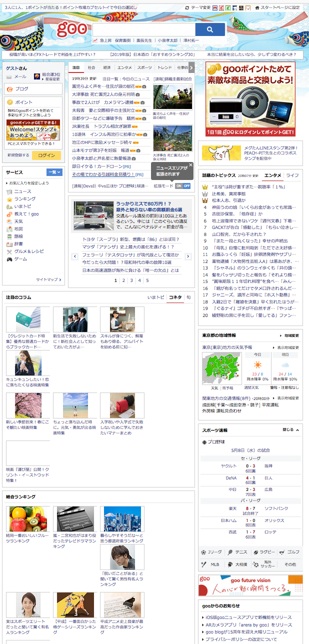Expand お気に入りを設定しよう in services
This screenshot has height=644, width=309.
point(28,183)
